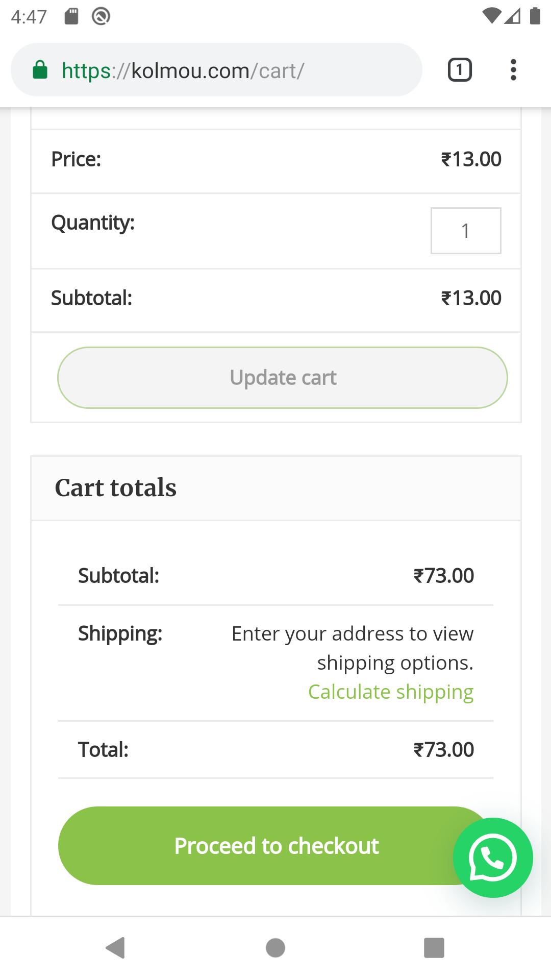Tap the Android home circle button
This screenshot has width=551, height=980.
[x=275, y=948]
